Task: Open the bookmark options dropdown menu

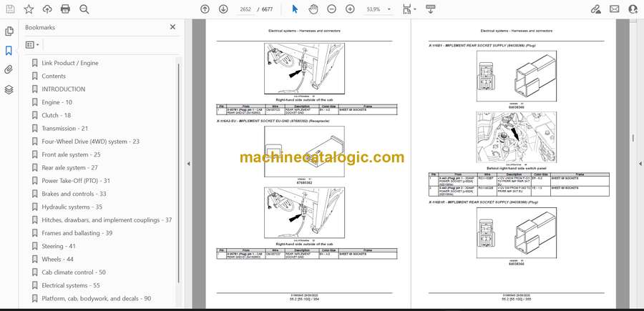Action: click(32, 45)
